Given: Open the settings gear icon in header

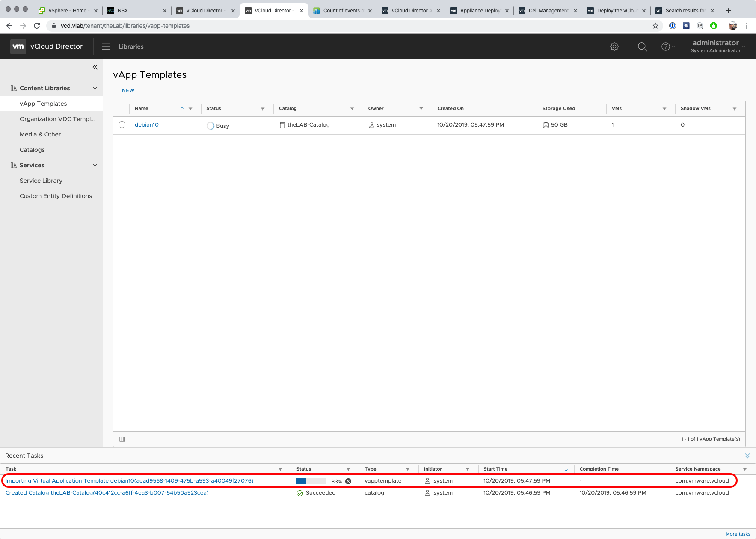Looking at the screenshot, I should (x=614, y=47).
